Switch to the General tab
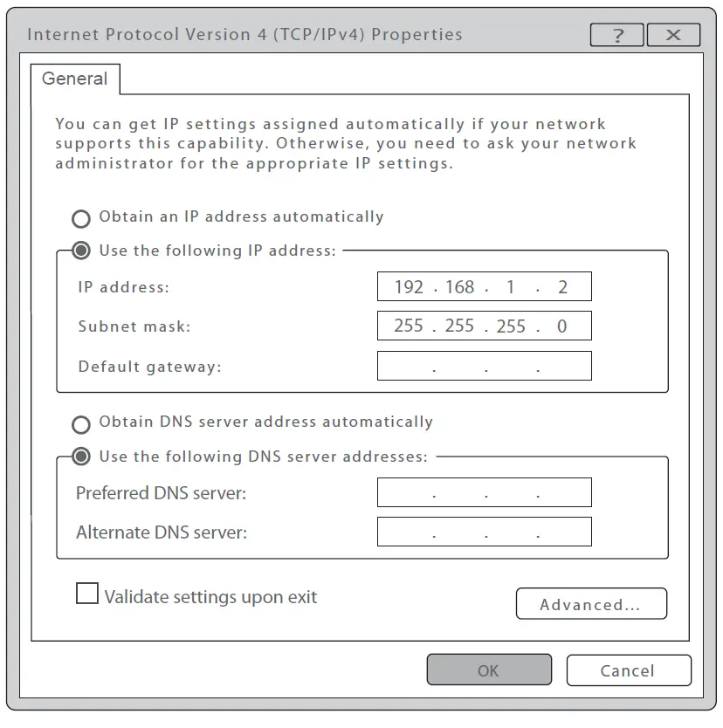 click(75, 79)
